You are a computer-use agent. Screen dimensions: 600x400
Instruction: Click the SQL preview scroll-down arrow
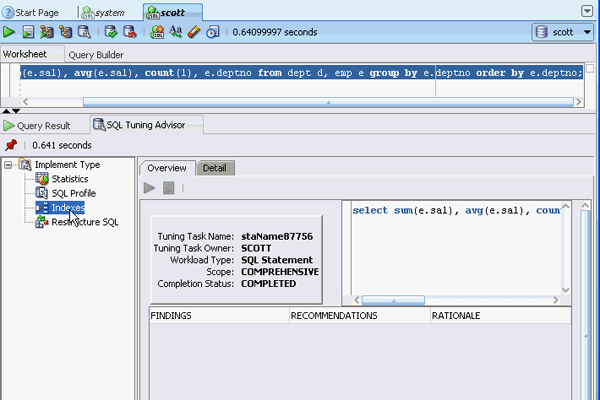pos(566,290)
